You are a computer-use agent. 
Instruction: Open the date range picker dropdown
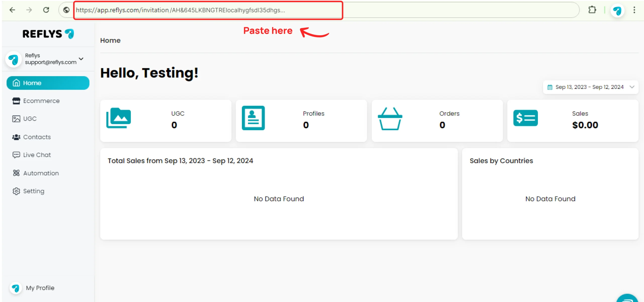click(x=590, y=87)
